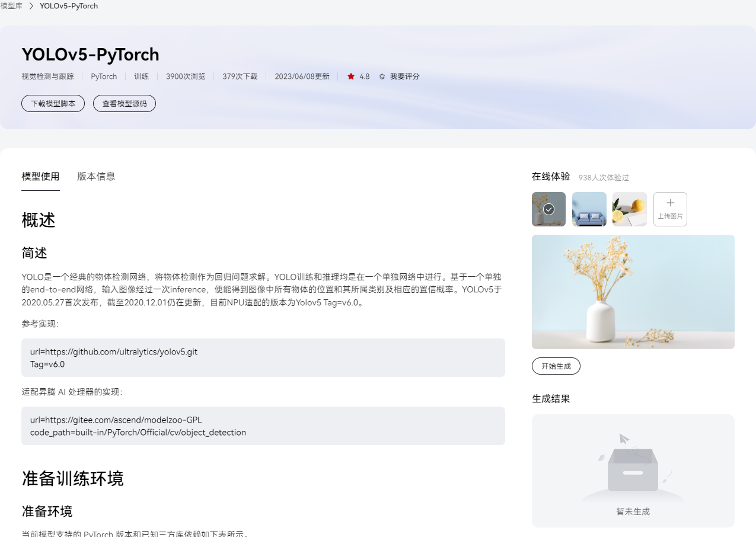Click the 下载模型脚本 button
The image size is (756, 537).
[53, 103]
